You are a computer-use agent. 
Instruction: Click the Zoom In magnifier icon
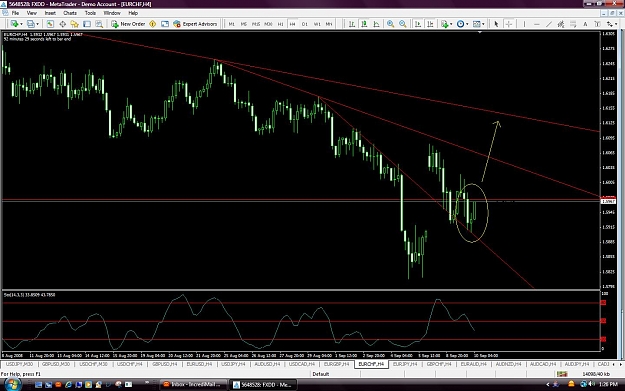[x=391, y=24]
